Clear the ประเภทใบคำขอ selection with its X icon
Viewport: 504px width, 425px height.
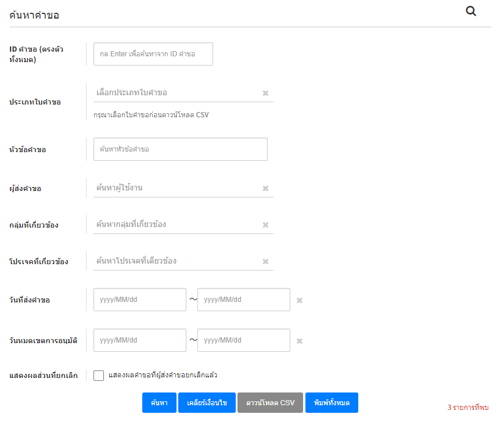[x=265, y=93]
